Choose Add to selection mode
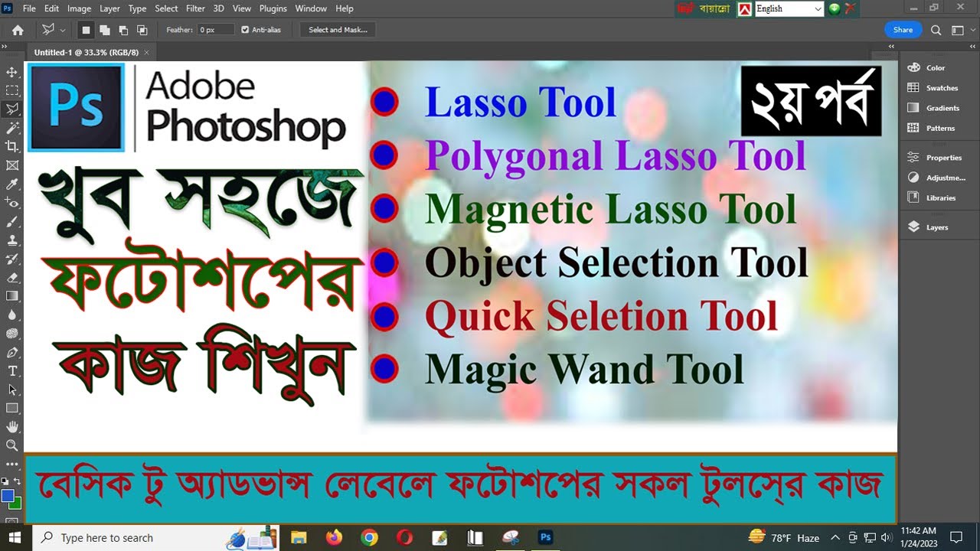980x551 pixels. pos(104,30)
